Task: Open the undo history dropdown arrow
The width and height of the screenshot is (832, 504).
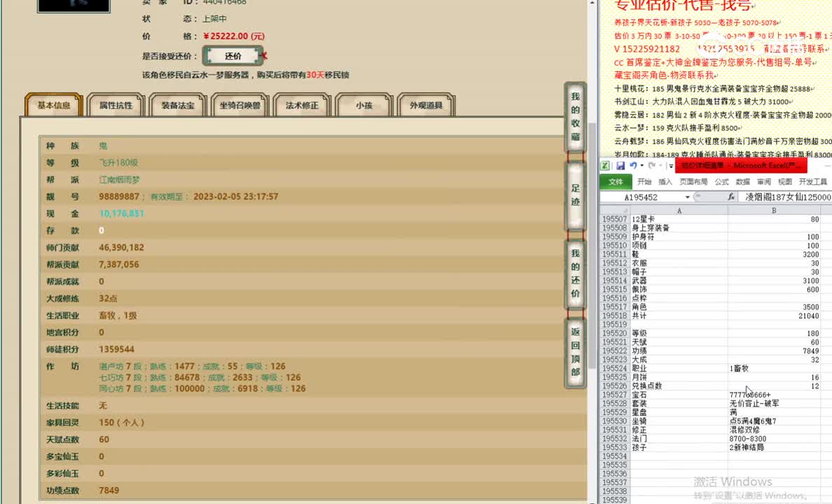Action: tap(642, 165)
